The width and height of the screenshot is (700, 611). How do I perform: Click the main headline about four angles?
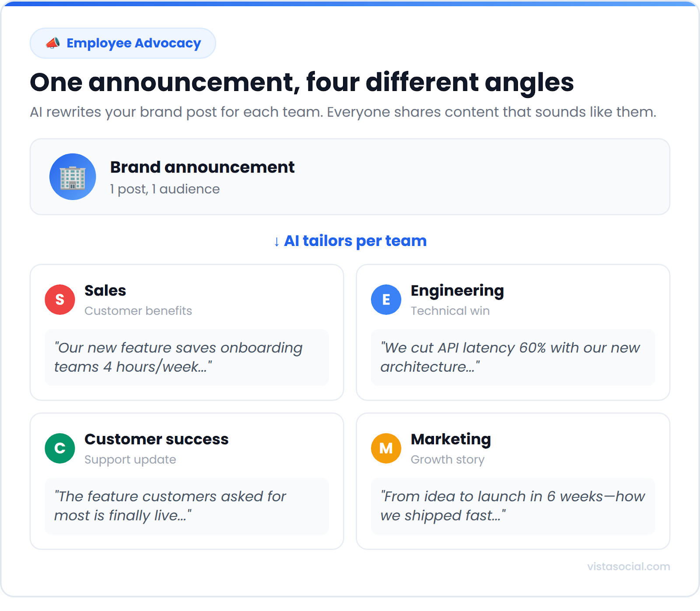tap(301, 82)
